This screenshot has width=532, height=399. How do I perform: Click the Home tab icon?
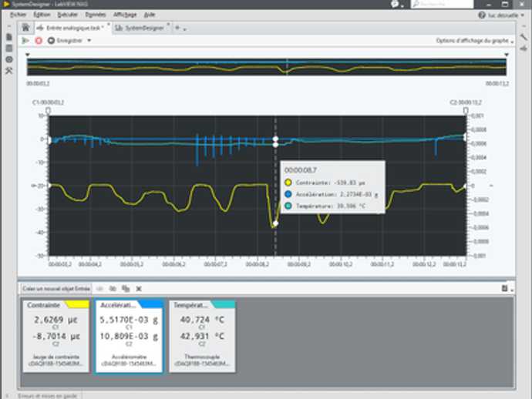pos(25,28)
